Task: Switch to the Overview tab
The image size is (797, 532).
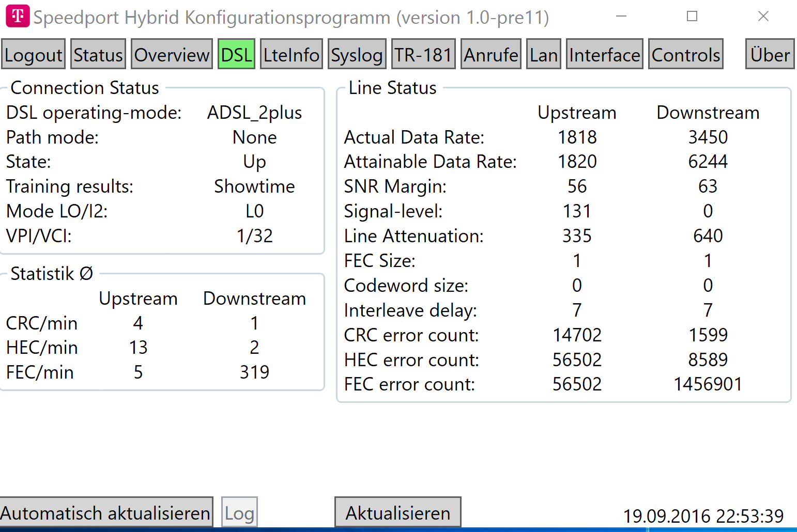Action: 172,54
